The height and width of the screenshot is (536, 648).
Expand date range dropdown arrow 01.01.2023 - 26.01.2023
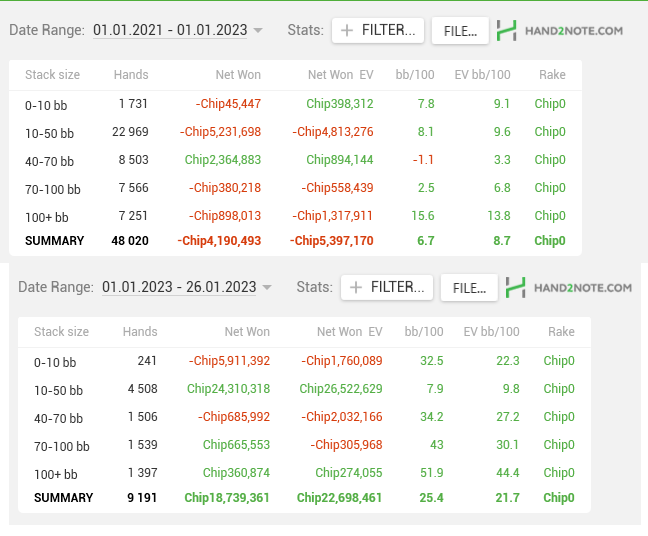(267, 287)
